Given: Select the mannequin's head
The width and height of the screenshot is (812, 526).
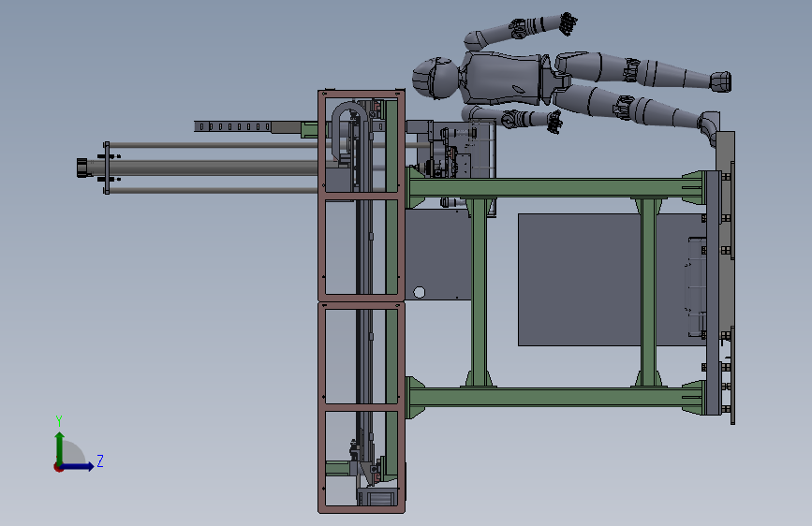Looking at the screenshot, I should pos(436,79).
